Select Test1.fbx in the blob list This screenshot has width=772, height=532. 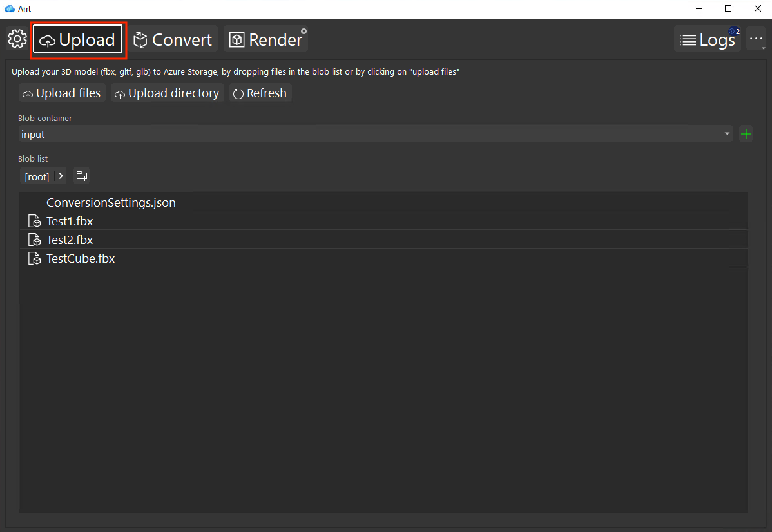click(x=383, y=221)
